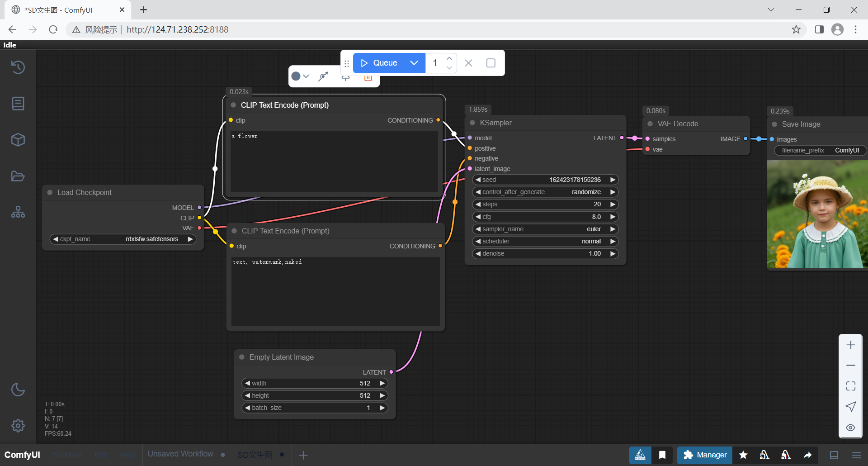Open the settings gear icon
Screen dimensions: 868x466
pos(18,426)
